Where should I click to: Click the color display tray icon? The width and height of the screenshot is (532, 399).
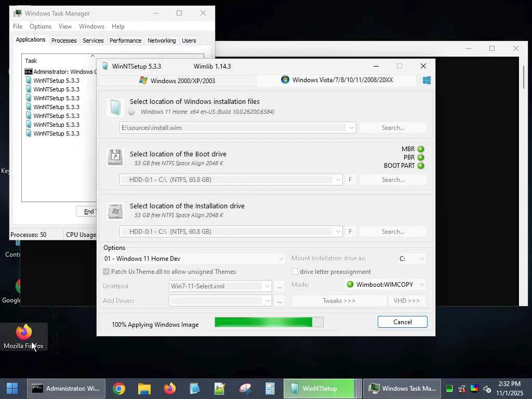tap(474, 389)
